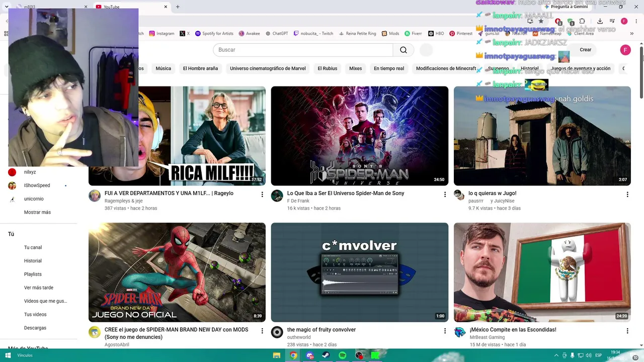The height and width of the screenshot is (362, 644).
Task: Open the Mods bookmark
Action: coord(390,34)
